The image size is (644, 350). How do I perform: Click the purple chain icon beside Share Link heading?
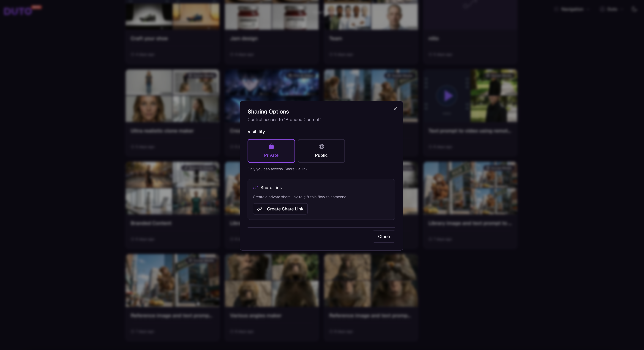(x=255, y=188)
